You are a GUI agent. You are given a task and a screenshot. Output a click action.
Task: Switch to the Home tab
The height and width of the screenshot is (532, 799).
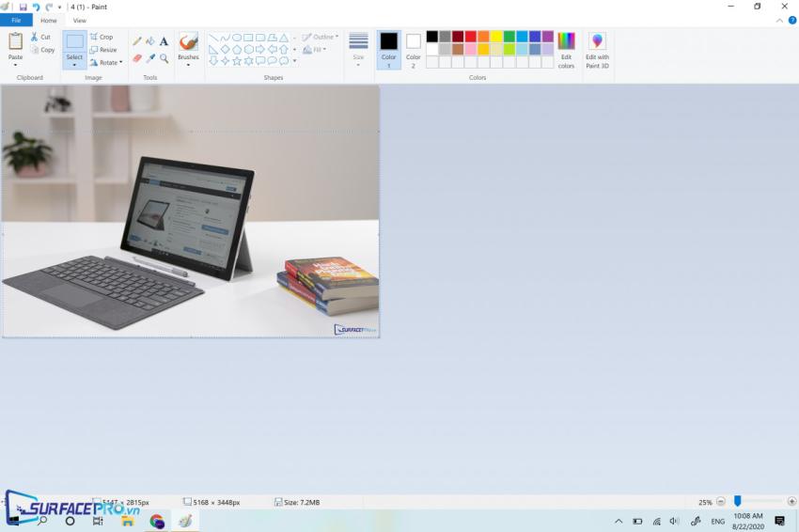(x=48, y=21)
